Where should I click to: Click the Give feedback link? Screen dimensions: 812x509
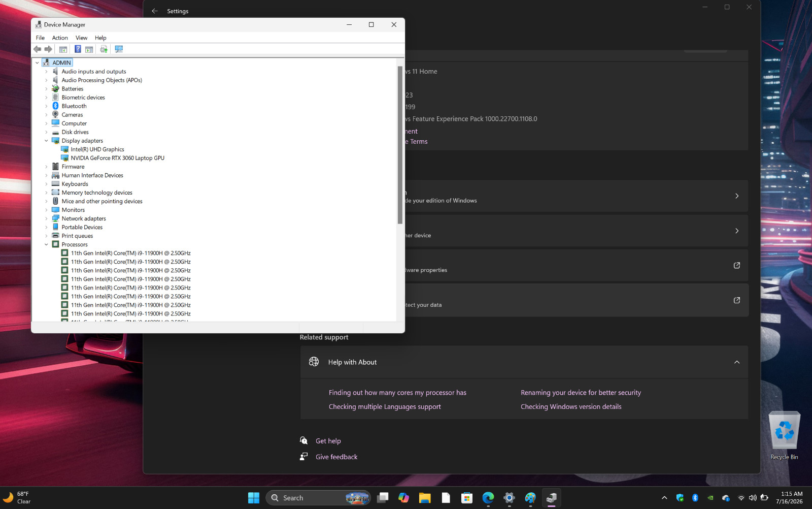click(x=336, y=457)
